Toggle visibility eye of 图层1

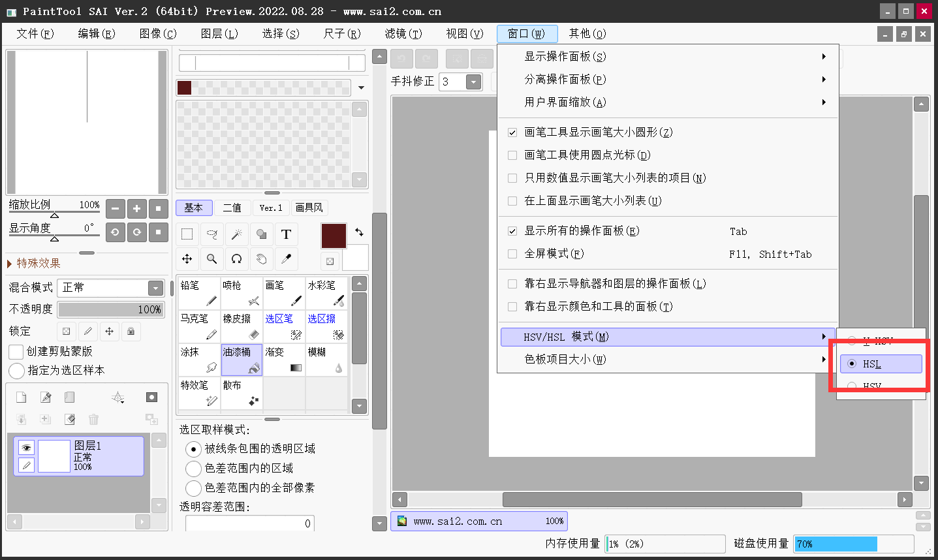coord(26,448)
